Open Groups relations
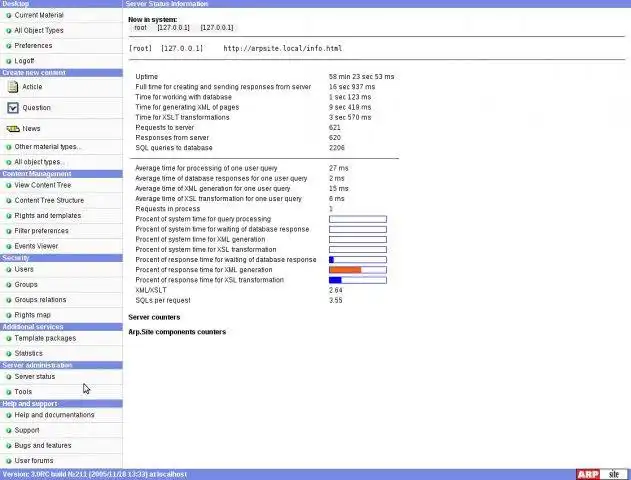Viewport: 631px width, 480px height. click(40, 300)
